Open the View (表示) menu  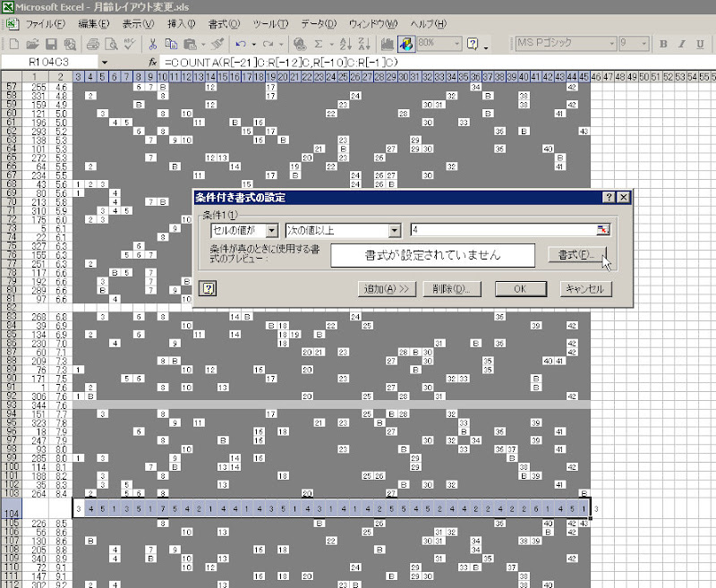click(x=138, y=24)
